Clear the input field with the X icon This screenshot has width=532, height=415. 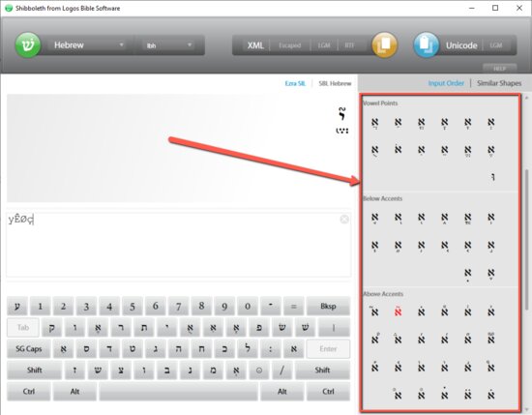344,220
